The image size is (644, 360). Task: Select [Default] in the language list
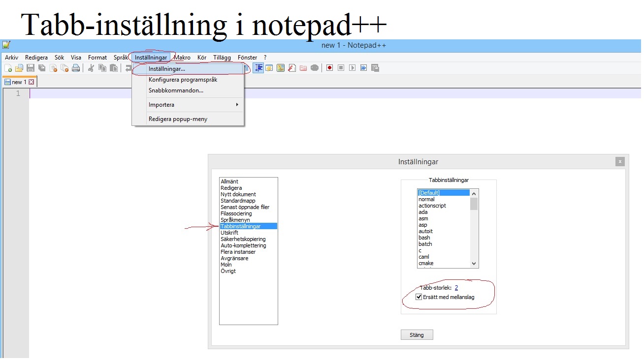pyautogui.click(x=444, y=193)
